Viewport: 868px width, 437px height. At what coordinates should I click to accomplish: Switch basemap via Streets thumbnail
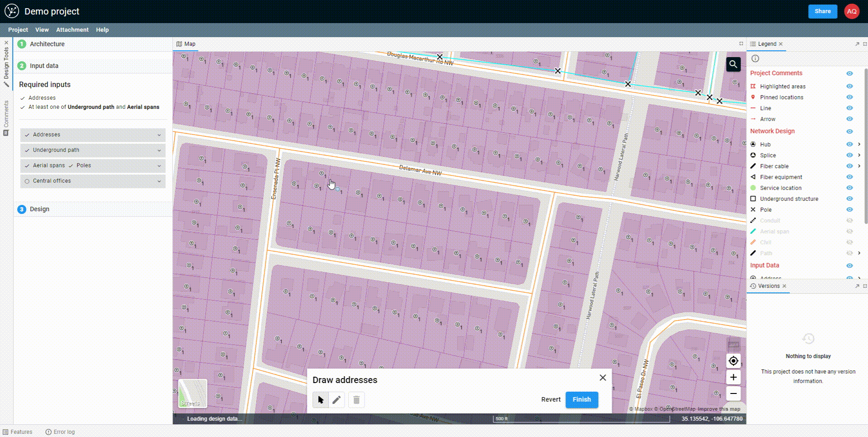(x=193, y=393)
